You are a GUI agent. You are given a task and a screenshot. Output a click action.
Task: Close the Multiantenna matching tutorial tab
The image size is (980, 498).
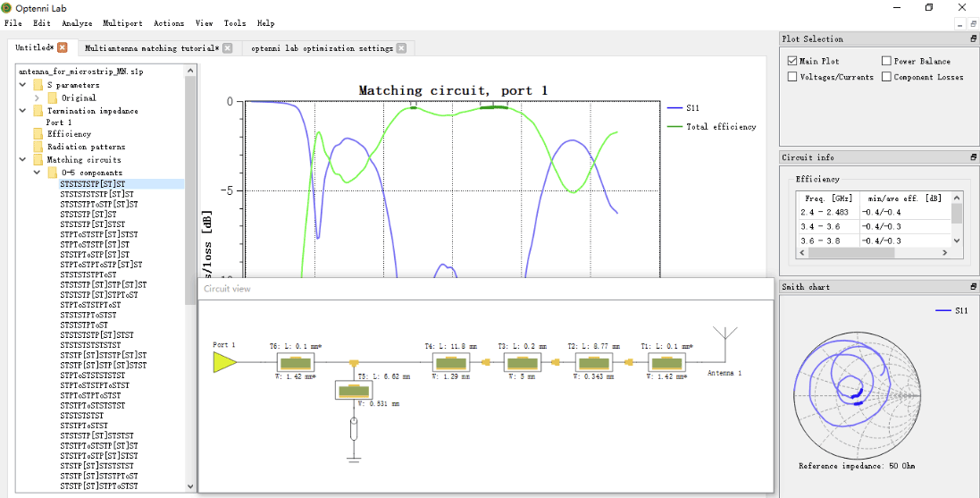tap(228, 48)
